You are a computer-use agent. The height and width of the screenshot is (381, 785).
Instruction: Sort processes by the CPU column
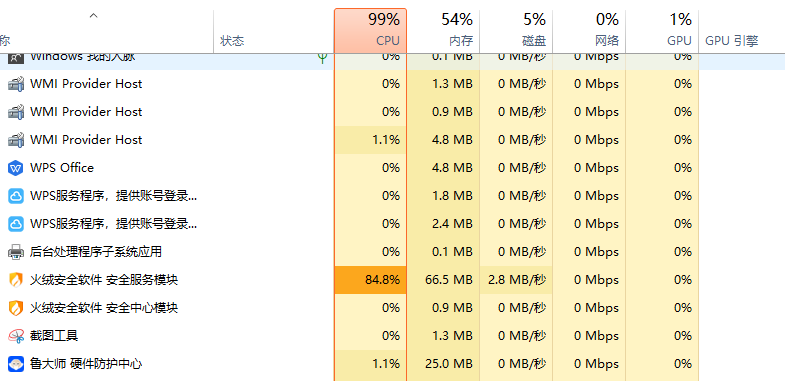[x=370, y=31]
